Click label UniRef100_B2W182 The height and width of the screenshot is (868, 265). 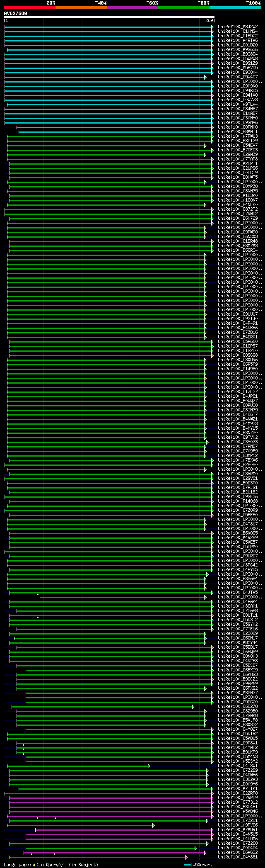[x=238, y=492]
